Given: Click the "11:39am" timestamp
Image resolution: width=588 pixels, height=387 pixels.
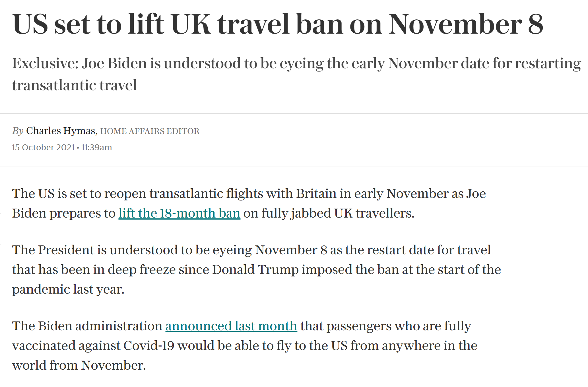Looking at the screenshot, I should point(96,148).
